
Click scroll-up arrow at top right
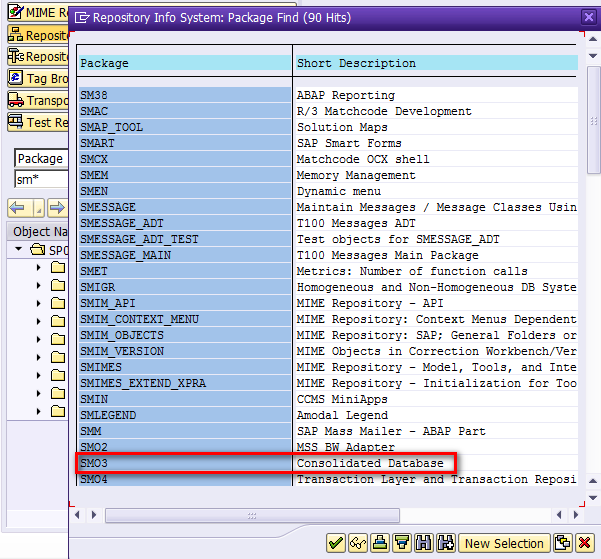[x=593, y=39]
